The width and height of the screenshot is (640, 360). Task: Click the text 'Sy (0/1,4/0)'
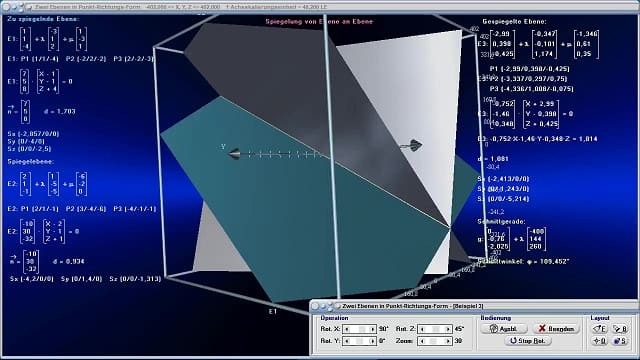81,279
